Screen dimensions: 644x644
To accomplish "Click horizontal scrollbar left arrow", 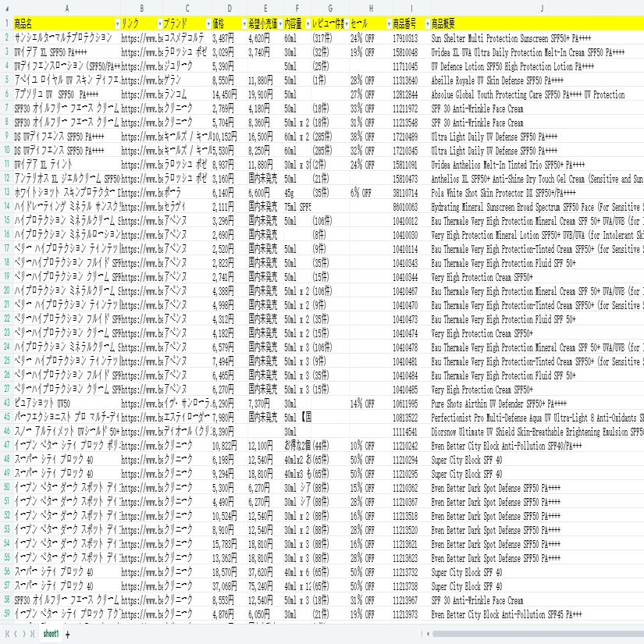I will pyautogui.click(x=428, y=634).
